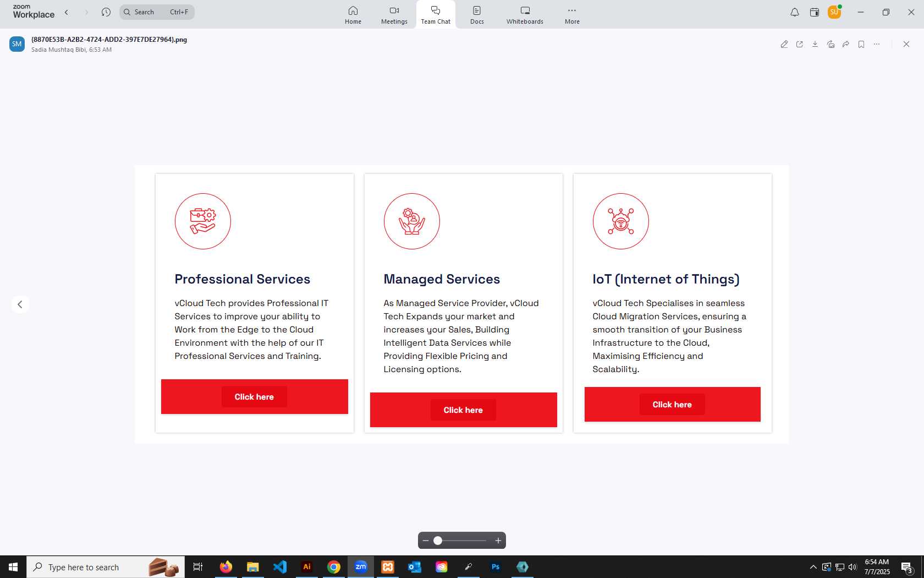Click the 'Sadia Mushtaq Bibi, 6:53 AM' sender line
This screenshot has height=578, width=924.
click(x=71, y=50)
